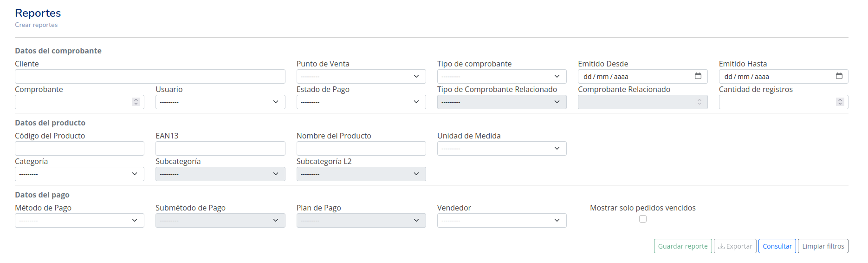The height and width of the screenshot is (263, 868).
Task: Expand the Estado de Pago dropdown
Action: coord(361,102)
